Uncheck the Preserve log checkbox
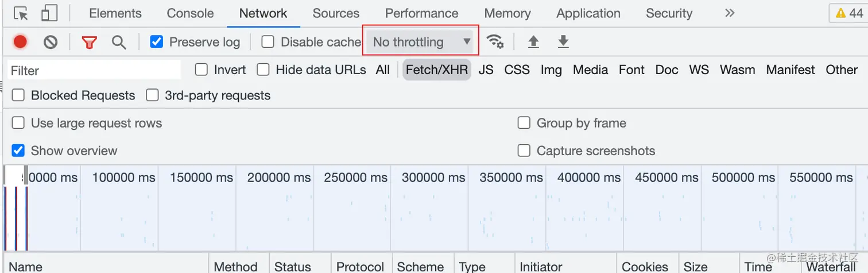Image resolution: width=868 pixels, height=273 pixels. pyautogui.click(x=156, y=42)
